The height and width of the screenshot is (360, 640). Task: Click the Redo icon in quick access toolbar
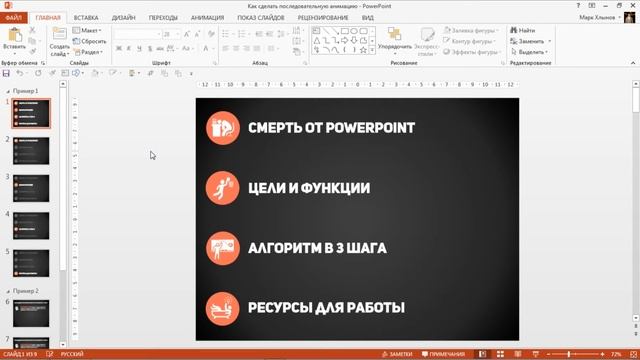click(x=38, y=73)
